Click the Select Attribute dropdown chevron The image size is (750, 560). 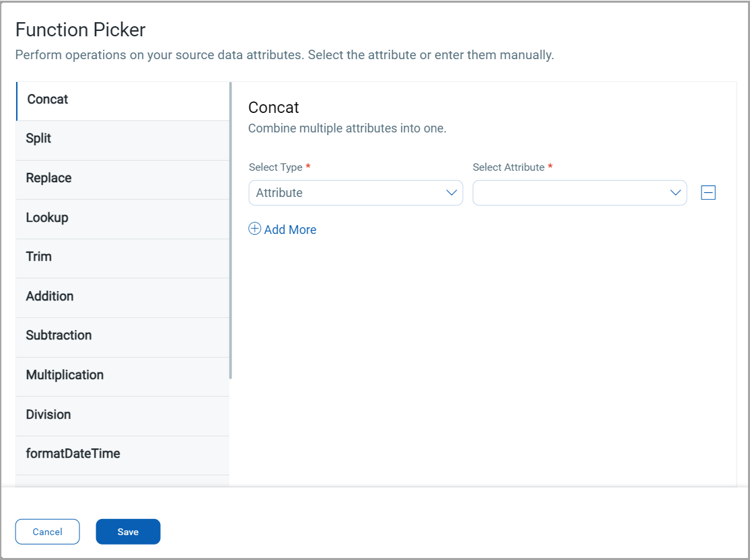click(x=675, y=193)
